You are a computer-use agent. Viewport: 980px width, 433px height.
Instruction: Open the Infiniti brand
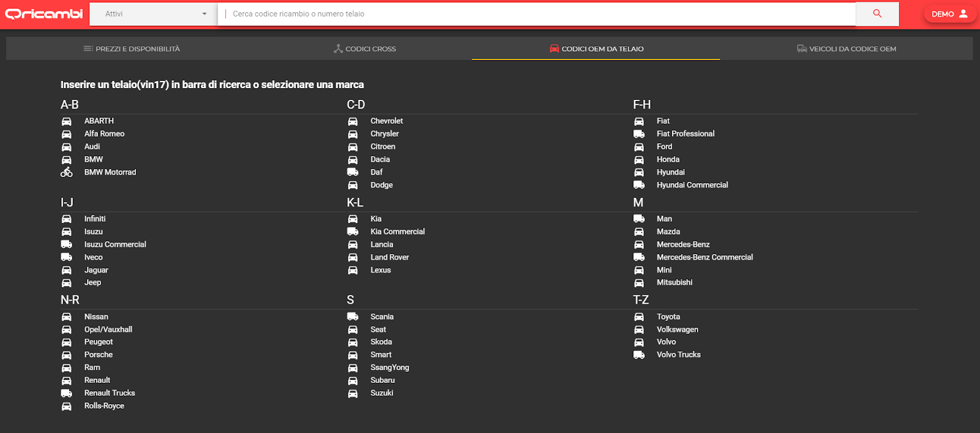click(95, 219)
